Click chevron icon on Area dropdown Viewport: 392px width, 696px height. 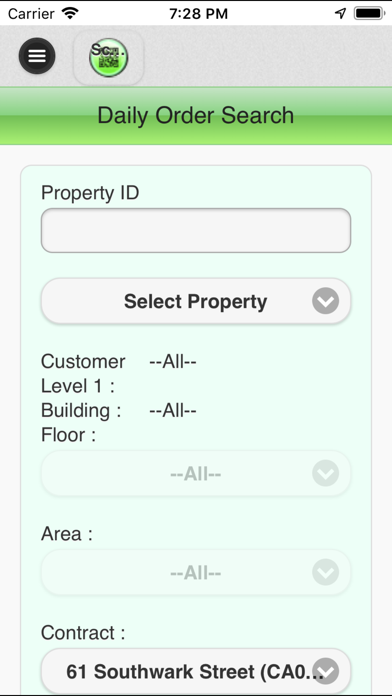pos(325,572)
